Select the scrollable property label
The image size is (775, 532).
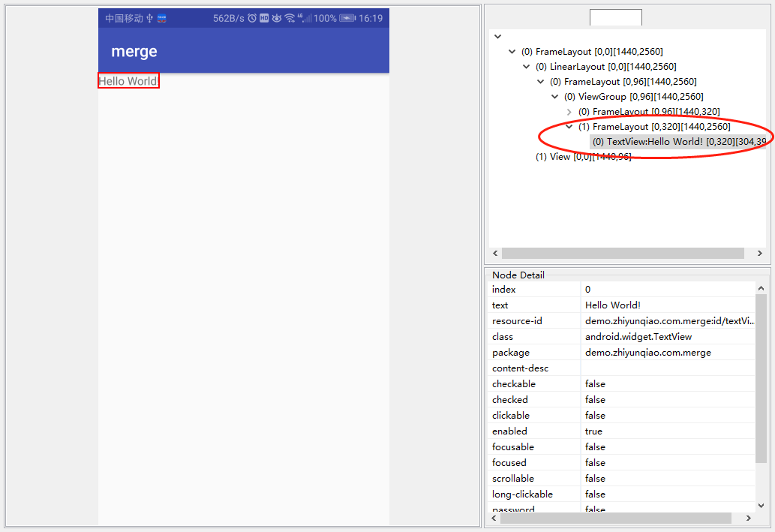pos(513,479)
